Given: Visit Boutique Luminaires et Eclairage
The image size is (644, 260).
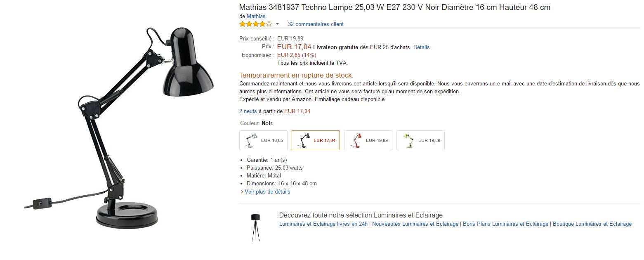Looking at the screenshot, I should point(592,224).
